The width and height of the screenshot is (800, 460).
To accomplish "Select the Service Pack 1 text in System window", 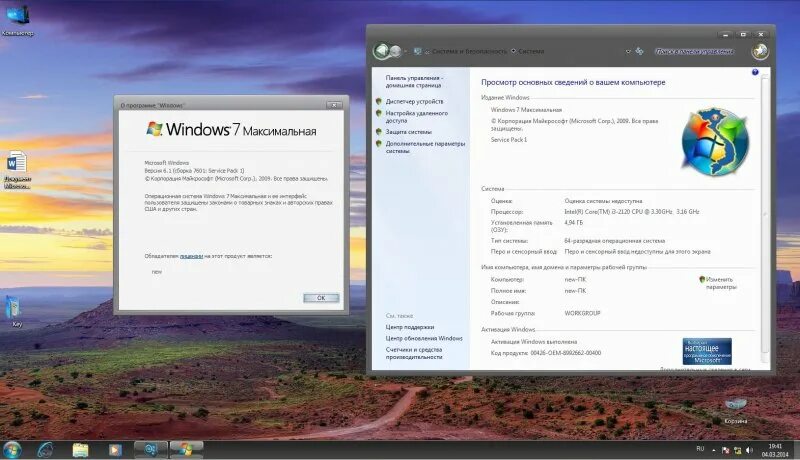I will click(x=509, y=139).
